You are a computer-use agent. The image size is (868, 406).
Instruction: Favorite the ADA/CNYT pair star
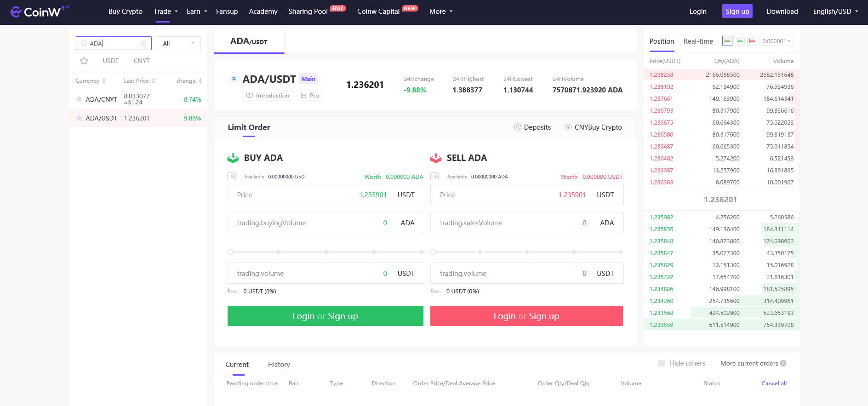click(x=79, y=99)
